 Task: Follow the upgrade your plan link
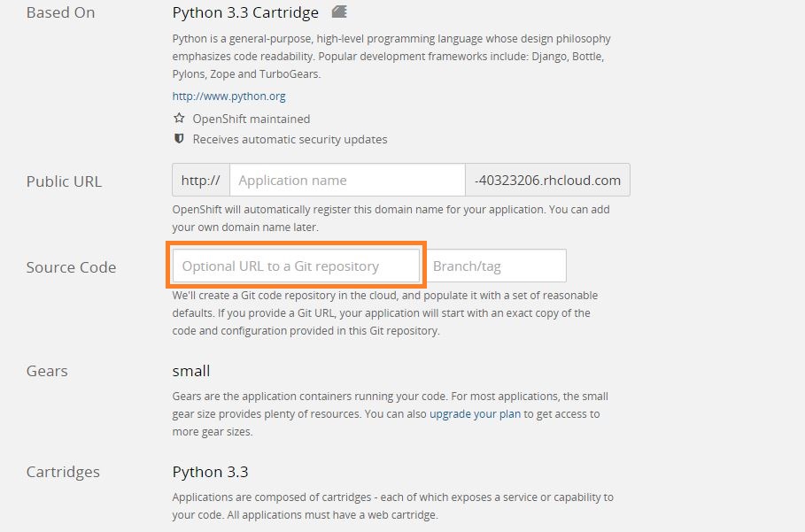[475, 414]
